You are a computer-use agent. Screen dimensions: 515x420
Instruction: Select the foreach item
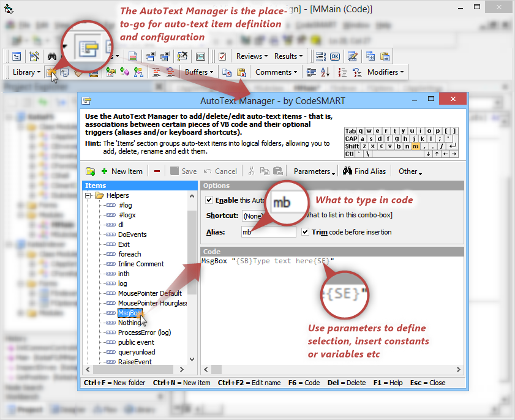click(130, 254)
